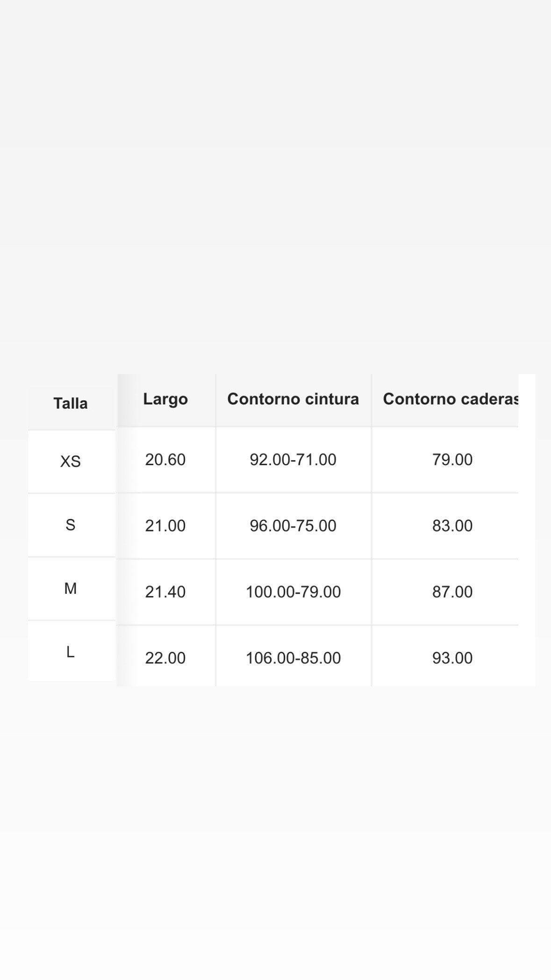This screenshot has width=551, height=980.
Task: Click waist value 100.00-79.00
Action: coord(293,592)
